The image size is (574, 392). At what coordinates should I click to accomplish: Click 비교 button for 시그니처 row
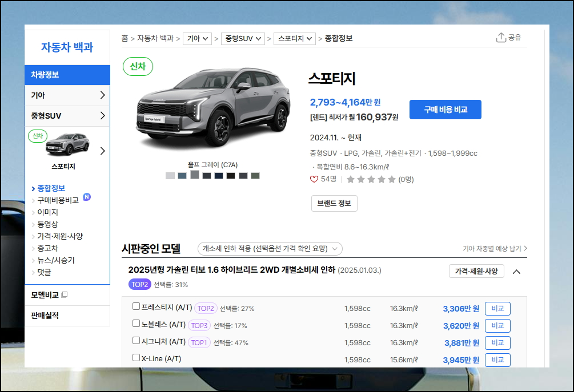(497, 342)
